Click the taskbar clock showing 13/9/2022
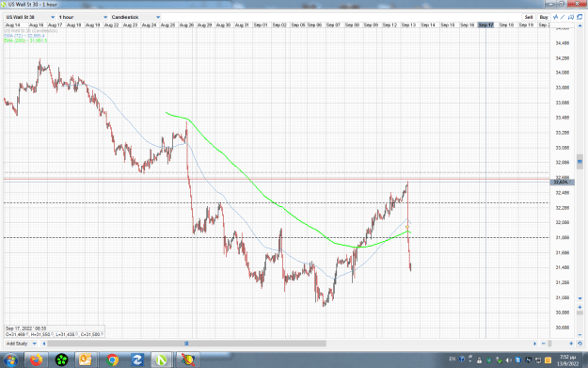This screenshot has width=588, height=368. 567,360
